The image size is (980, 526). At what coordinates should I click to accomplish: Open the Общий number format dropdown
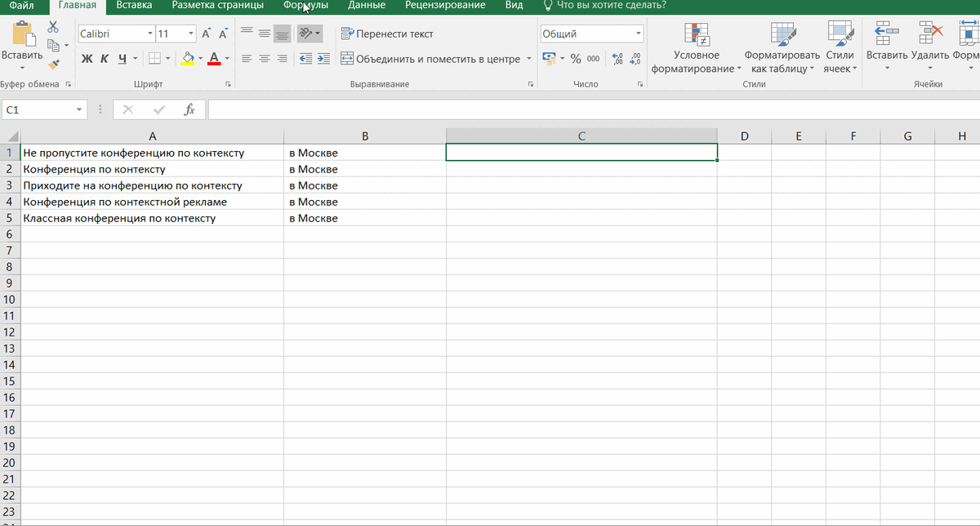pyautogui.click(x=639, y=34)
